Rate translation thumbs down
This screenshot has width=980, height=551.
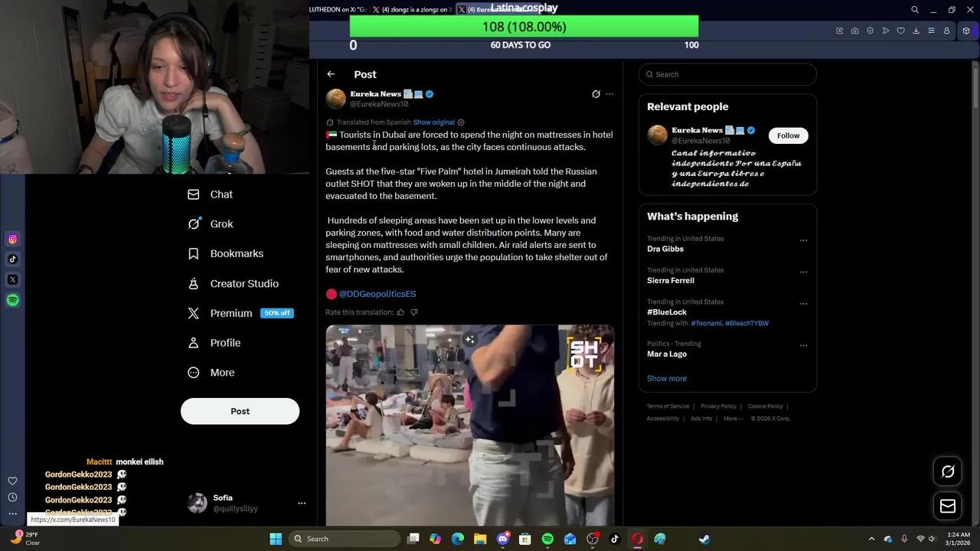[x=414, y=312]
